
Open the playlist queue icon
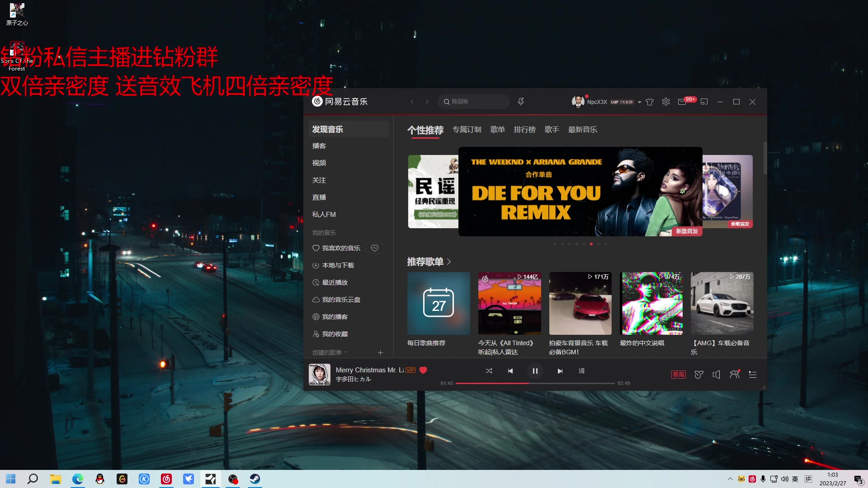[x=753, y=375]
